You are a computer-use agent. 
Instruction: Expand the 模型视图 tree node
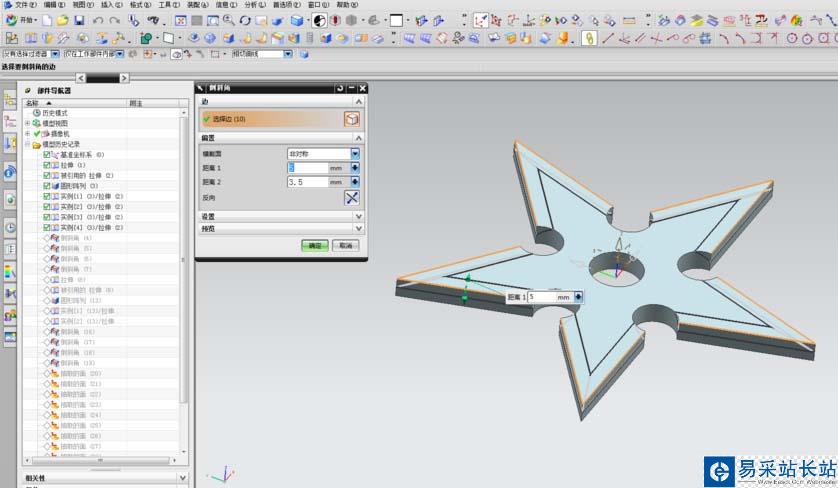(x=28, y=123)
